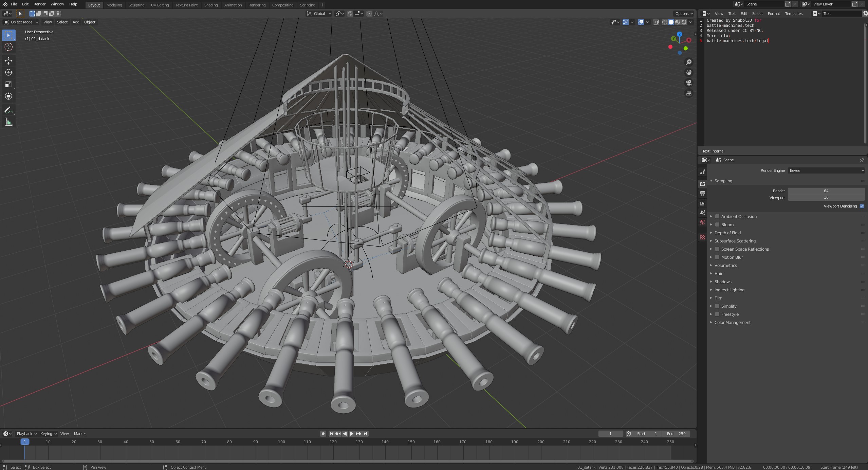Uncheck Viewport Denoising
This screenshot has width=868, height=470.
click(x=862, y=206)
